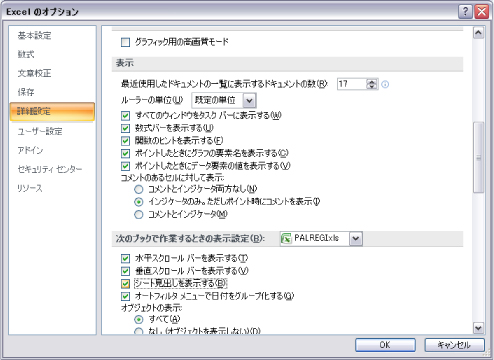This screenshot has height=360, width=494.
Task: Uncheck 水平スクロールバーを表示する checkbox
Action: (125, 258)
